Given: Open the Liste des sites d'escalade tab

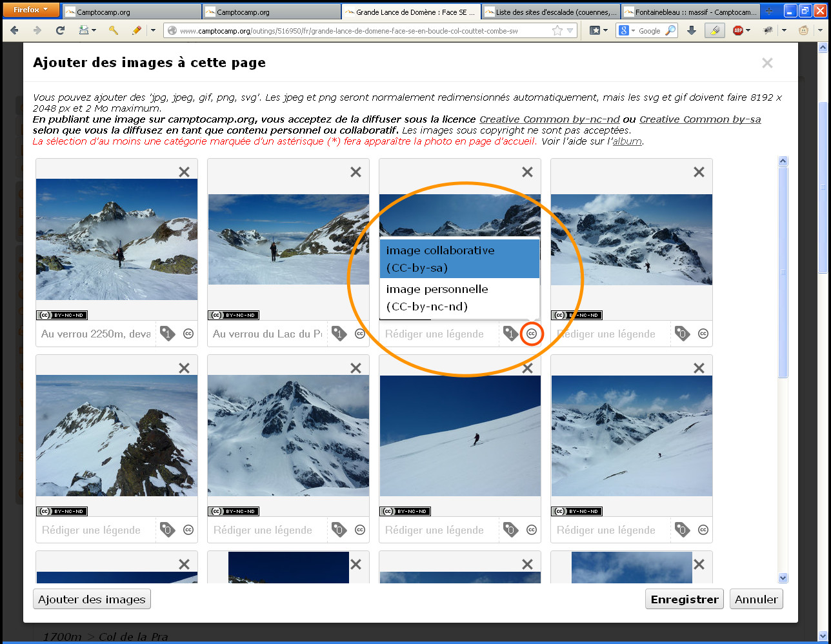Looking at the screenshot, I should coord(551,12).
